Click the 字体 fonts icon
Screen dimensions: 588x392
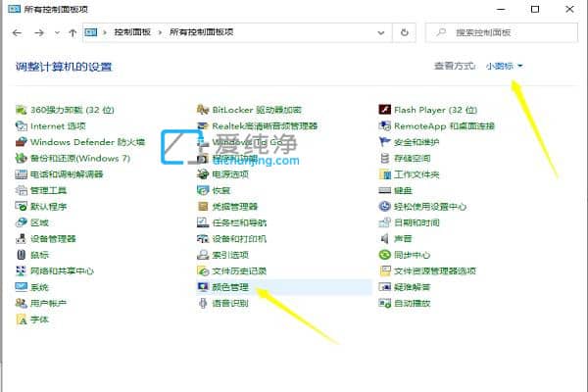21,319
